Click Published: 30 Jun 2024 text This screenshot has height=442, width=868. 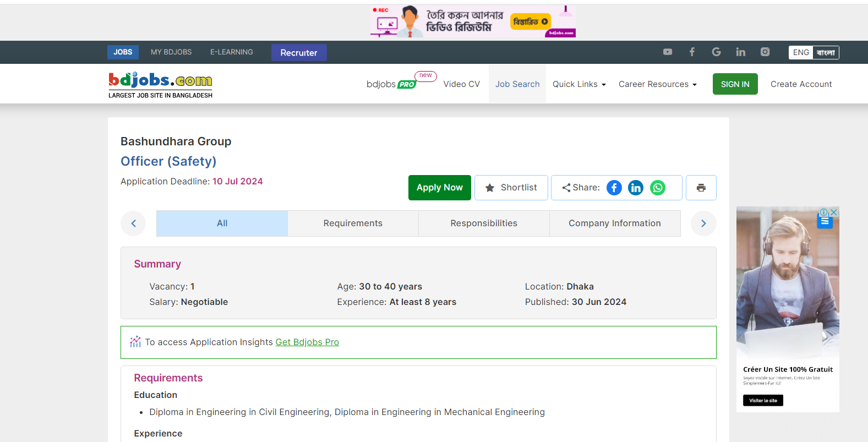[576, 302]
